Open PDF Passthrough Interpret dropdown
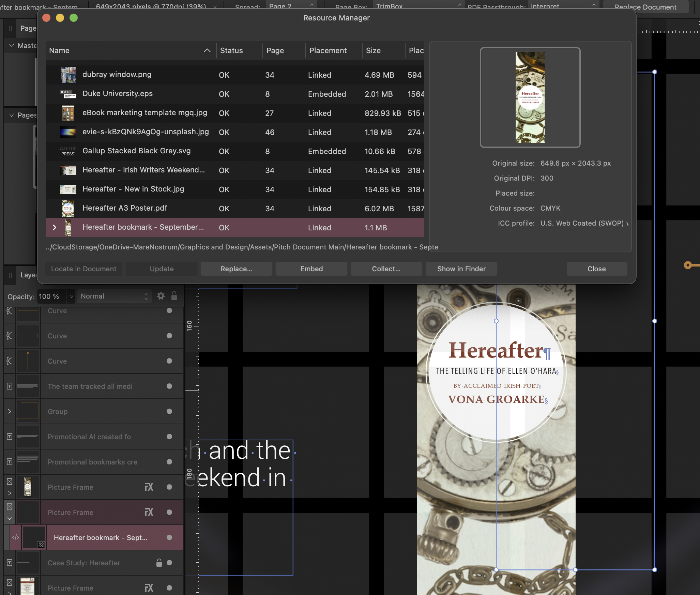Viewport: 700px width, 595px height. pos(563,6)
